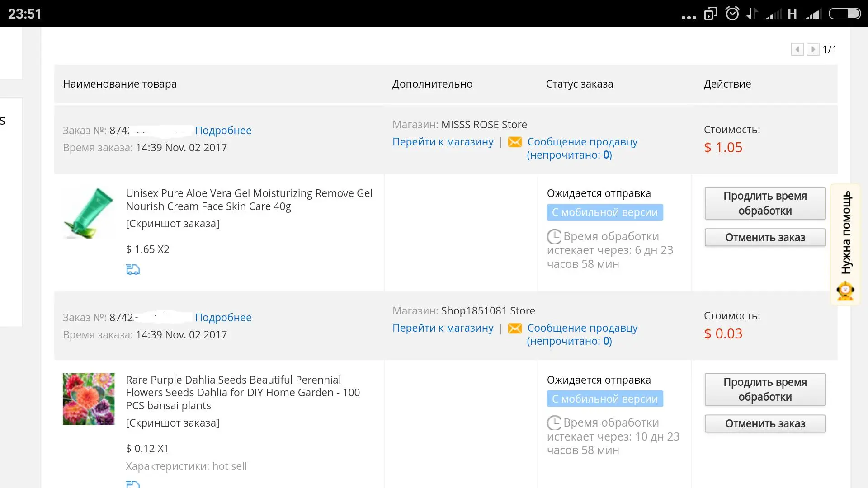Open the help robot mascot icon
Image resolution: width=868 pixels, height=488 pixels.
tap(845, 291)
